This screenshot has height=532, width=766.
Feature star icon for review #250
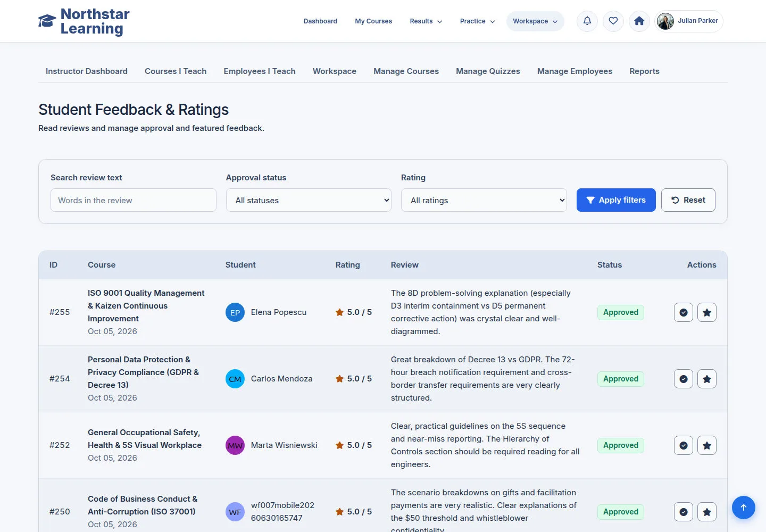[x=707, y=512]
